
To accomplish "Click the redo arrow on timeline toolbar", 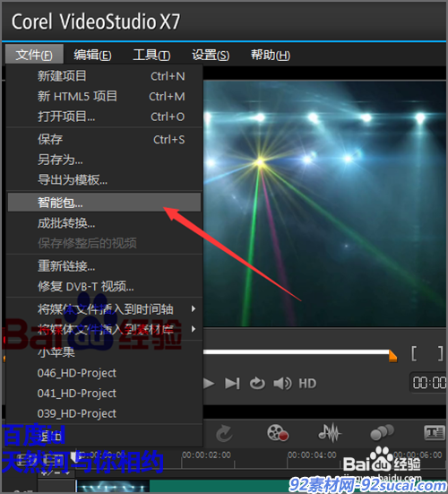I will coord(224,433).
